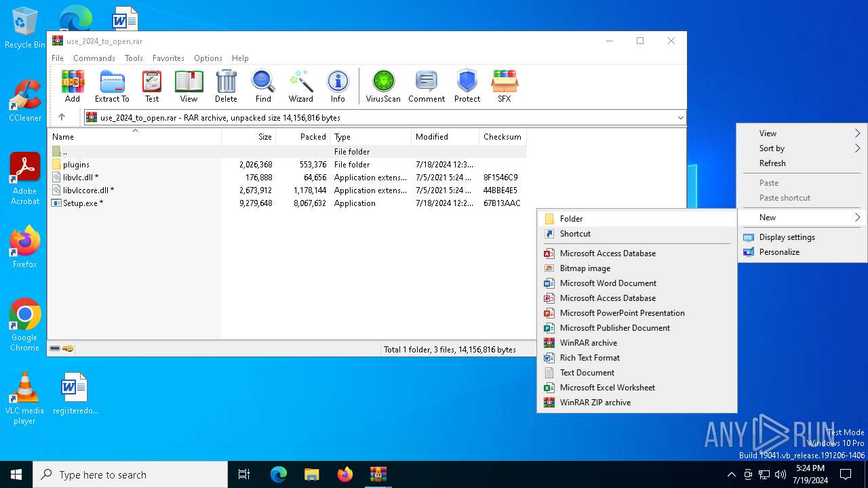The image size is (868, 488).
Task: Open the Comment tool icon
Action: (x=426, y=86)
